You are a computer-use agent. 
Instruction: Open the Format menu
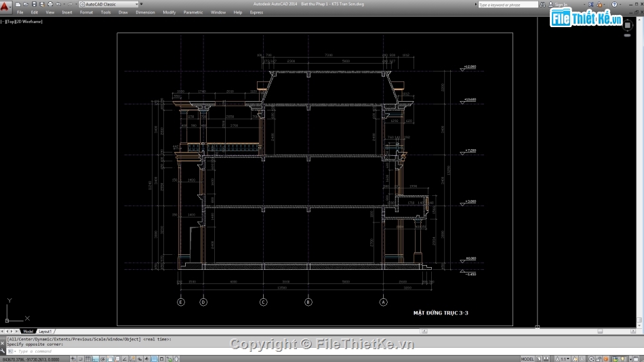pyautogui.click(x=86, y=12)
